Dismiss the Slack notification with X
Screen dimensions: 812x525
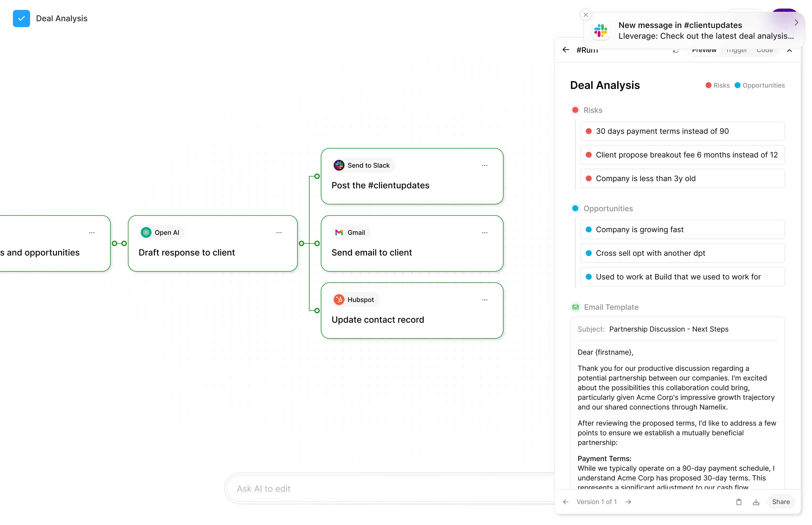pos(585,15)
